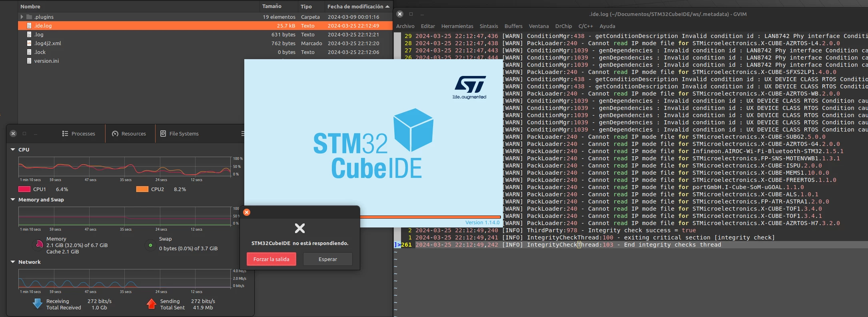Pick the CPU2 orange color swatch

142,189
